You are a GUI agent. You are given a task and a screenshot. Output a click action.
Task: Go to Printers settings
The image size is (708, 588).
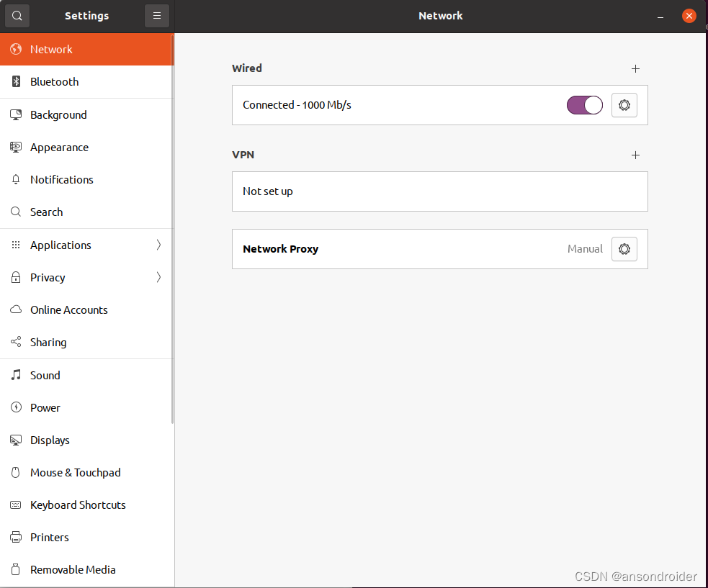86,537
